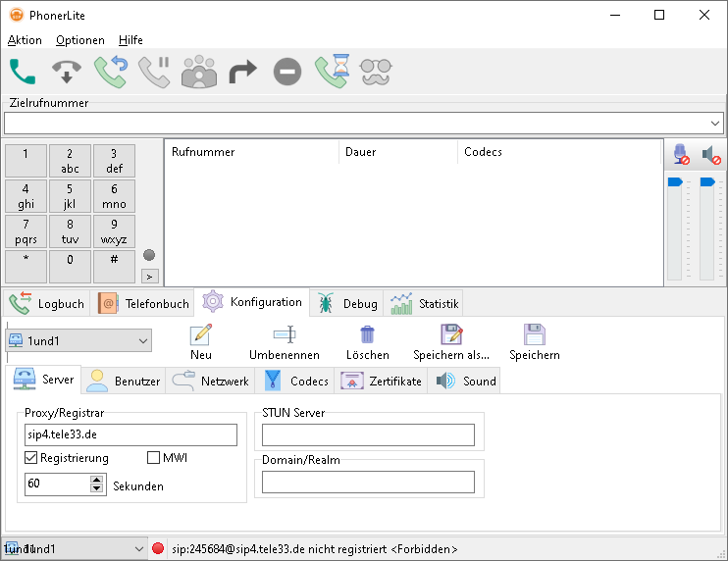728x561 pixels.
Task: Click keypad button 5 jkl
Action: tap(70, 196)
